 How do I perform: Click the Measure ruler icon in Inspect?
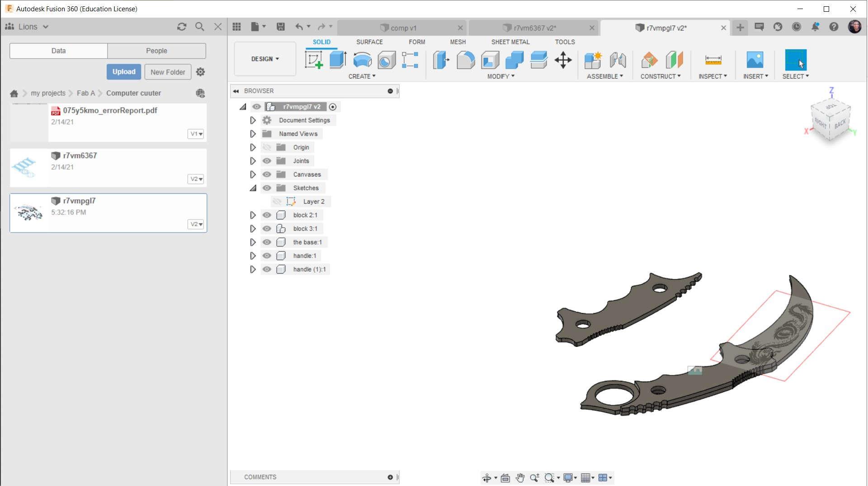point(713,60)
